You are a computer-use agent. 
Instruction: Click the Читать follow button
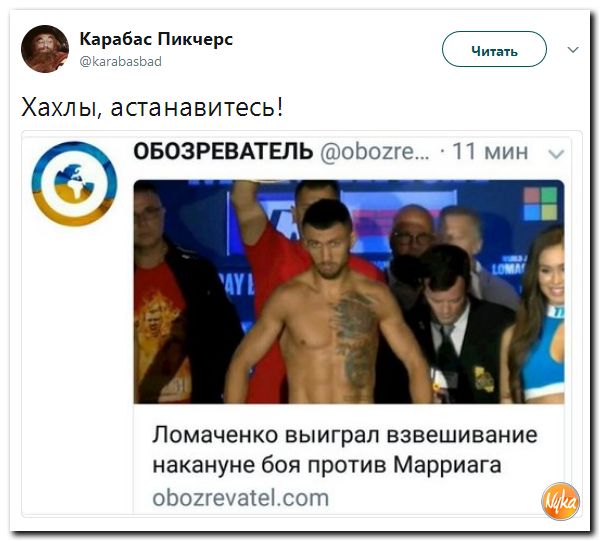(x=494, y=49)
